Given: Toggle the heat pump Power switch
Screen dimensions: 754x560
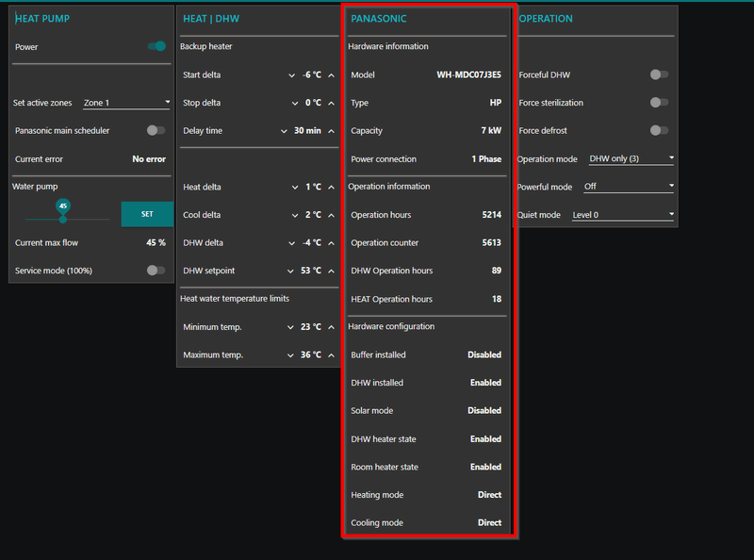Looking at the screenshot, I should pos(156,46).
